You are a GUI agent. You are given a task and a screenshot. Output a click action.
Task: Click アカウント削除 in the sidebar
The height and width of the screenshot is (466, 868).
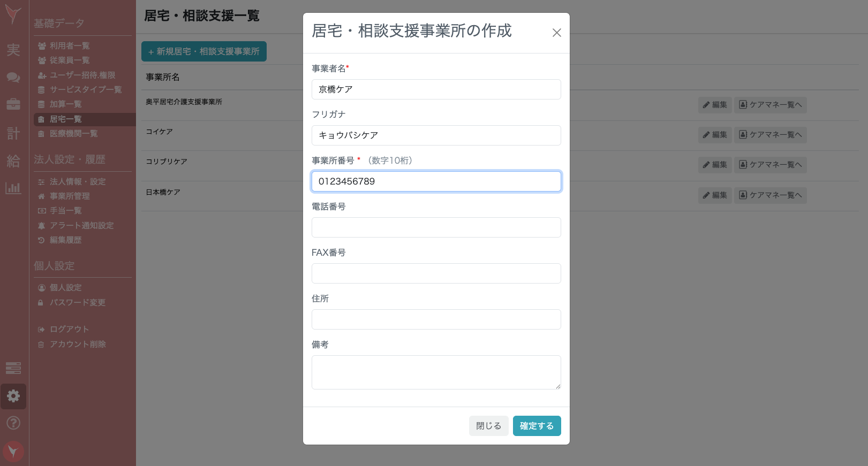coord(78,345)
